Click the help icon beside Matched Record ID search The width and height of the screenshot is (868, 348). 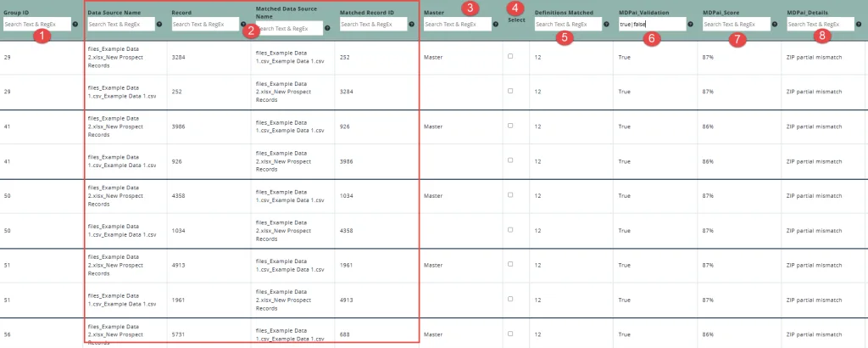(411, 25)
